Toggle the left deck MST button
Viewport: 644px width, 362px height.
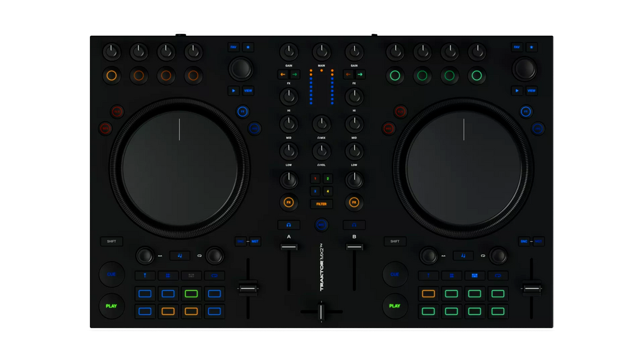255,241
